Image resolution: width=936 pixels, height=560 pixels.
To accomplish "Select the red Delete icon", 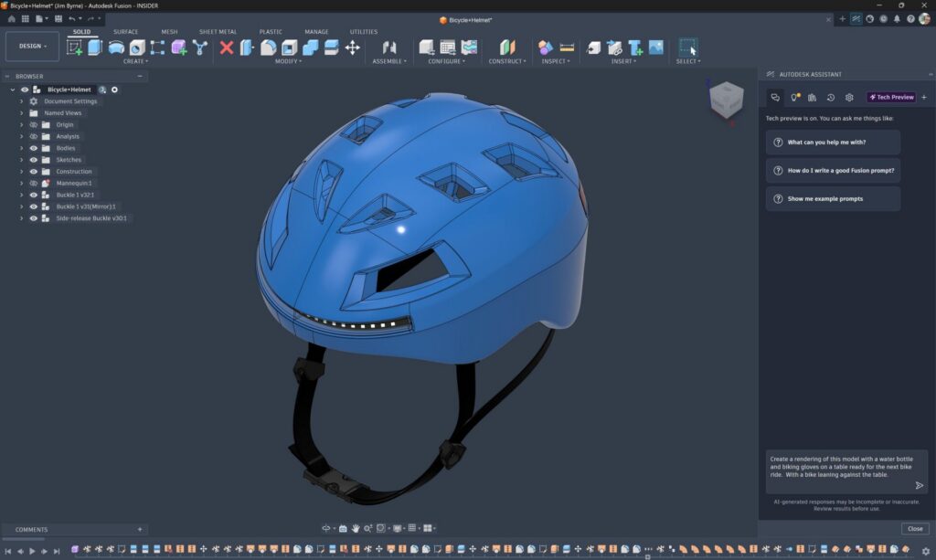I will tap(227, 48).
